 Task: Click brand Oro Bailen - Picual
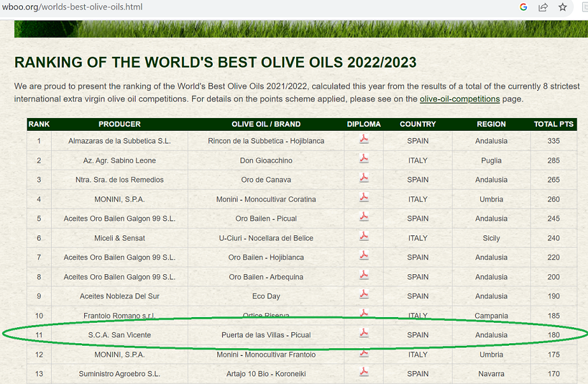(x=266, y=218)
